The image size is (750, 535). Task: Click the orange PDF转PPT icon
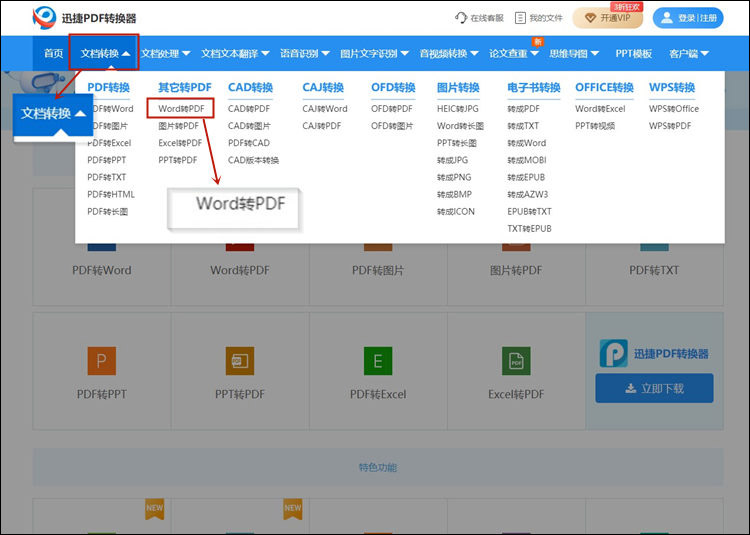coord(101,361)
